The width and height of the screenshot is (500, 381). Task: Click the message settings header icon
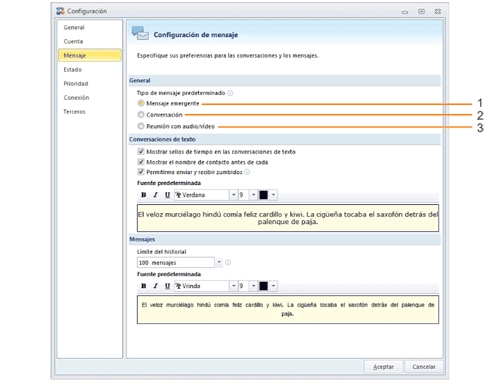(140, 33)
